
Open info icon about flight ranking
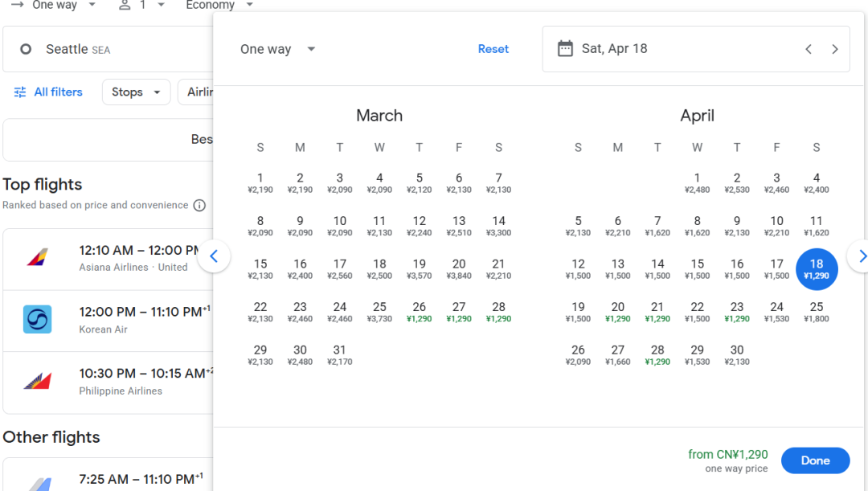[x=199, y=206]
